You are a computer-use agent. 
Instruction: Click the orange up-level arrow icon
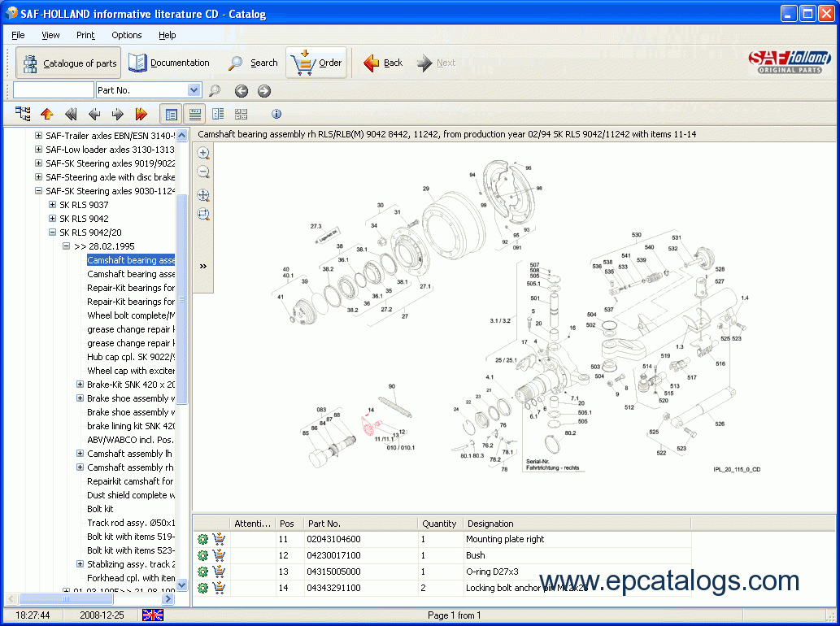(x=46, y=114)
